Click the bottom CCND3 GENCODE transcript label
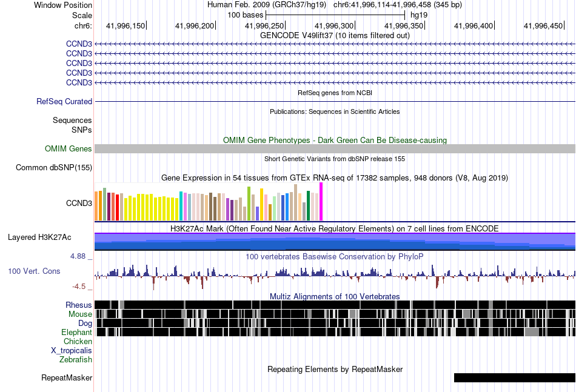 pyautogui.click(x=79, y=82)
